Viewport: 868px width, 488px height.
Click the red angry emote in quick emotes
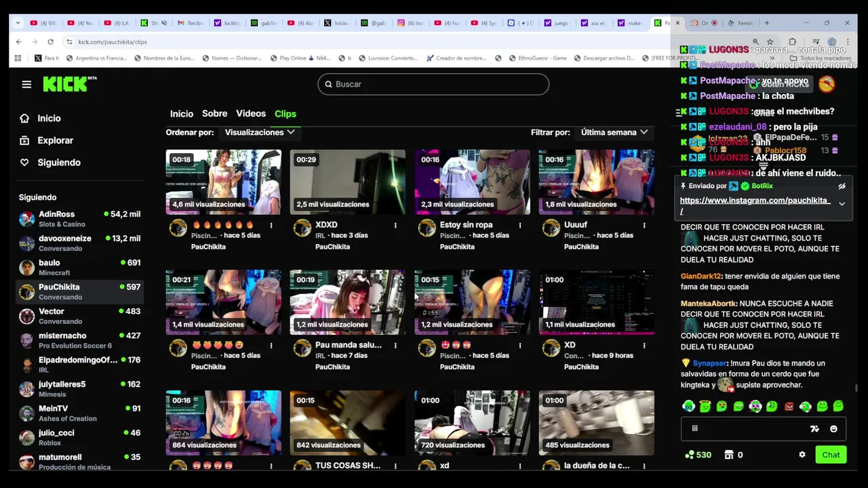[789, 407]
